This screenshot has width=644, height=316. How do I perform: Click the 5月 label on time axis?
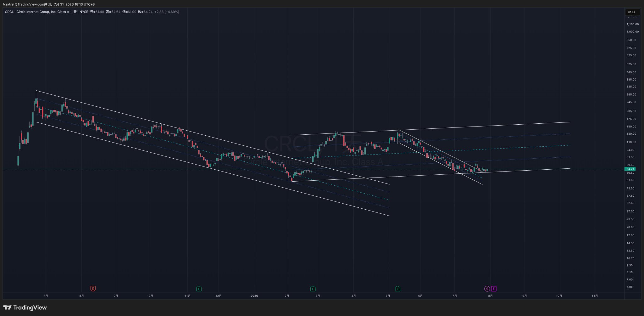coord(388,296)
